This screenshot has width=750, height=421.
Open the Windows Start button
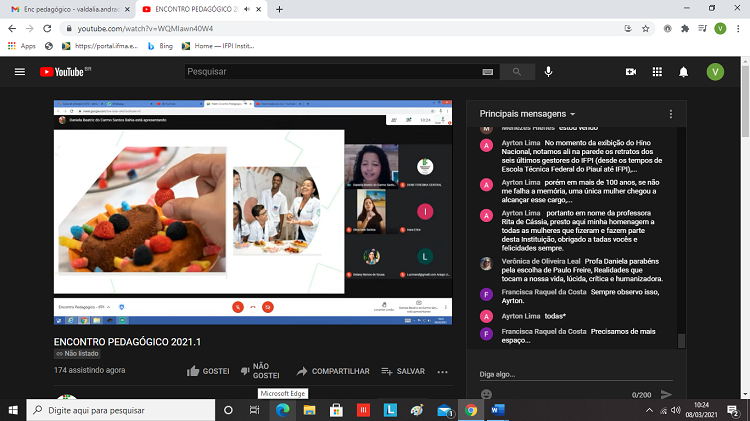pos(13,410)
